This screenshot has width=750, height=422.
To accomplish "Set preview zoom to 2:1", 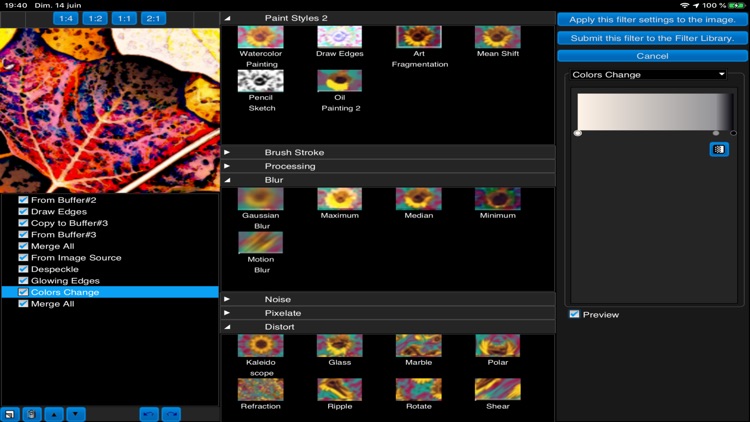I will click(154, 19).
